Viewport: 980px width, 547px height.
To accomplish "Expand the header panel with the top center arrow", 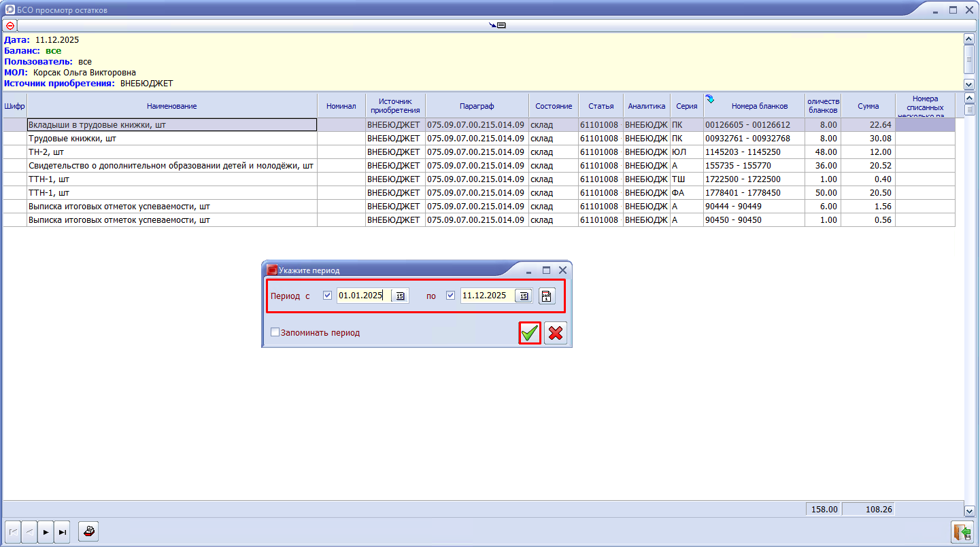I will pos(497,25).
